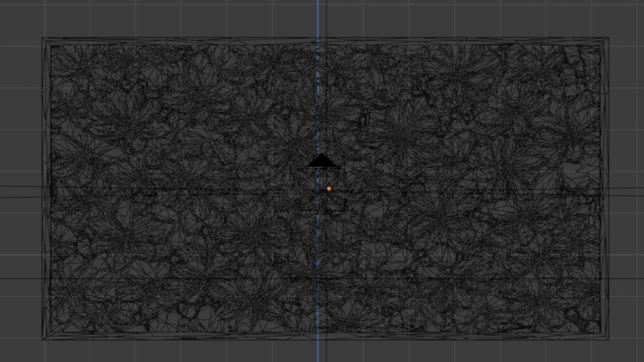The height and width of the screenshot is (362, 644).
Task: Select the mesh frame's top-left outer corner
Action: 42,38
